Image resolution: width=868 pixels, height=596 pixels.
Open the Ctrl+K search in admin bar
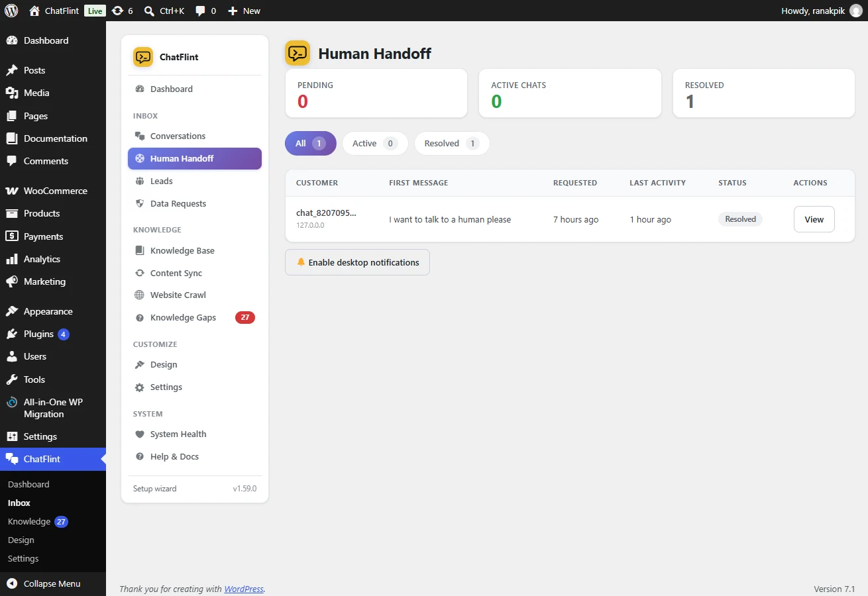pyautogui.click(x=164, y=11)
